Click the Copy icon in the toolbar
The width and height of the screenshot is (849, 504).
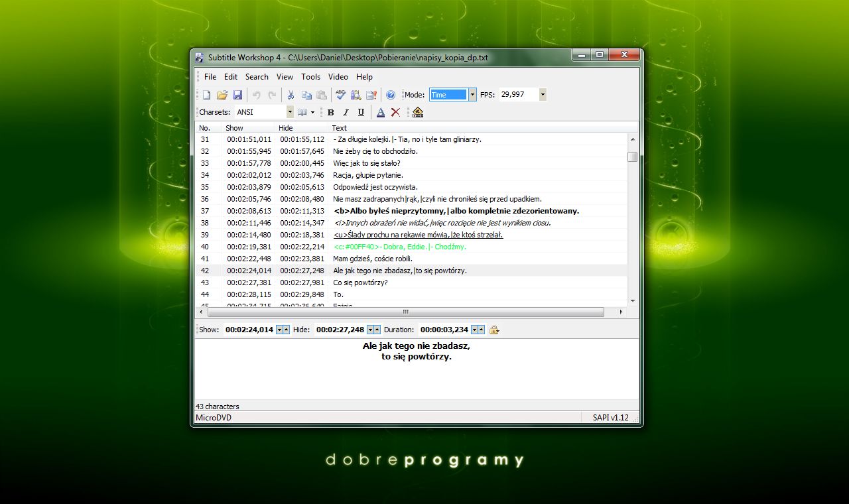(x=306, y=95)
